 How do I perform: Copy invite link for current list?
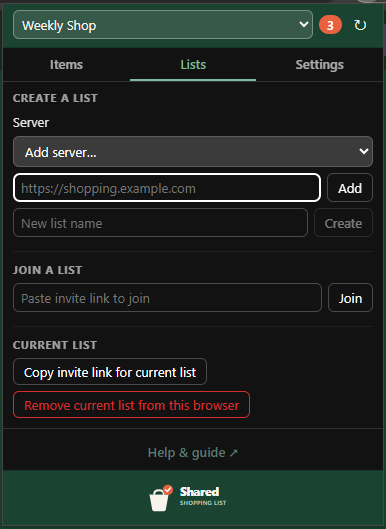pyautogui.click(x=110, y=372)
